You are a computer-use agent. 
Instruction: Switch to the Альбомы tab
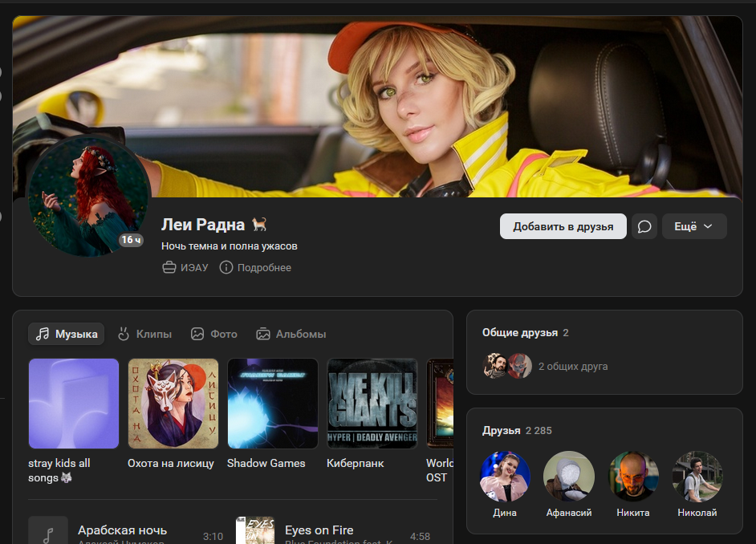coord(291,334)
